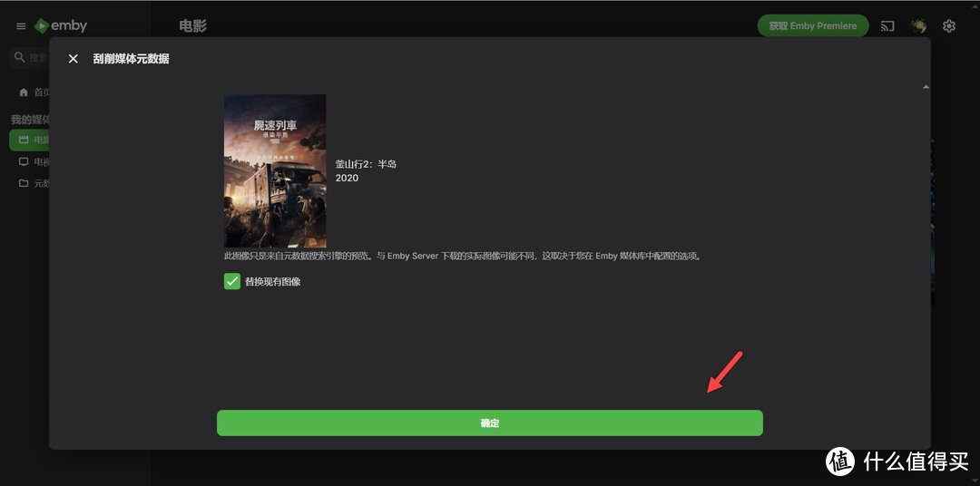Click the 获取 Emby Premiere button
Viewport: 980px width, 486px height.
point(812,26)
